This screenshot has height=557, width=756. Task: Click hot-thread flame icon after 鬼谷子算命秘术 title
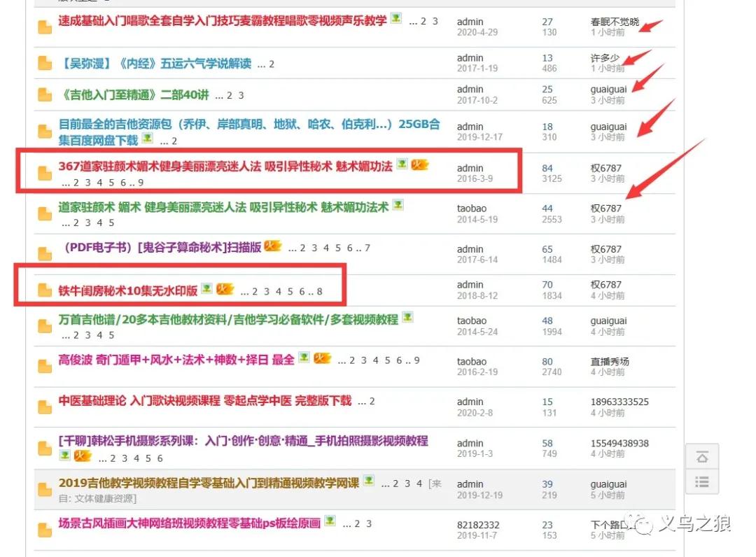pos(272,246)
